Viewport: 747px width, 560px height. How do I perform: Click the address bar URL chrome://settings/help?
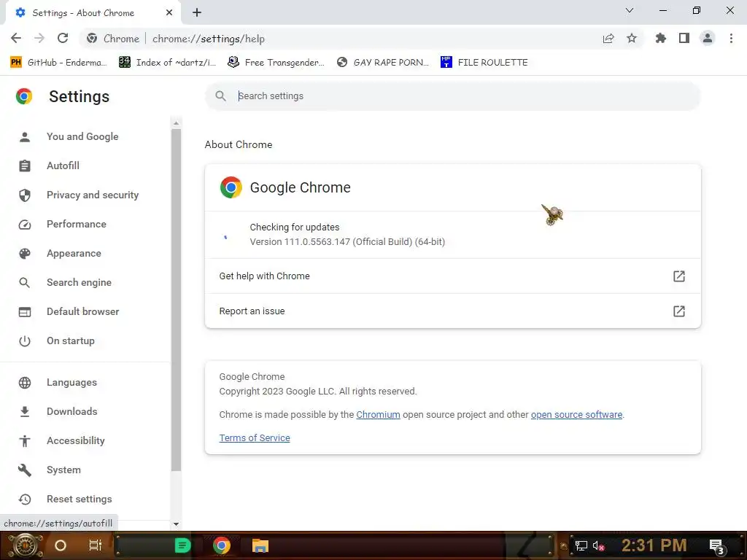click(209, 39)
